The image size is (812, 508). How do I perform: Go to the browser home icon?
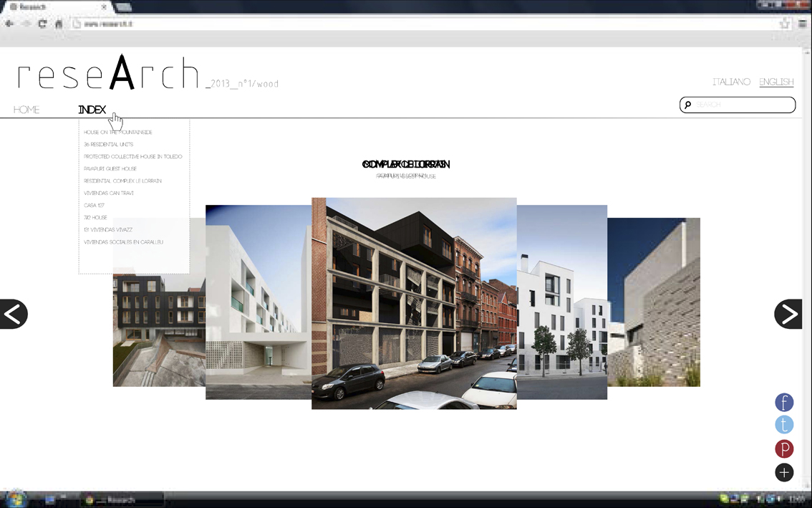click(59, 24)
